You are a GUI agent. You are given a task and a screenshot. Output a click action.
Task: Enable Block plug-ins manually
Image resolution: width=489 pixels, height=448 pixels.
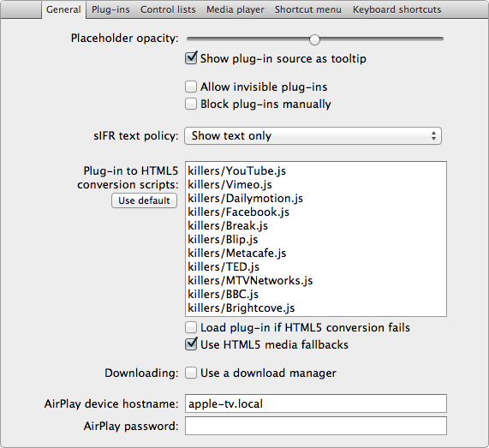point(191,104)
